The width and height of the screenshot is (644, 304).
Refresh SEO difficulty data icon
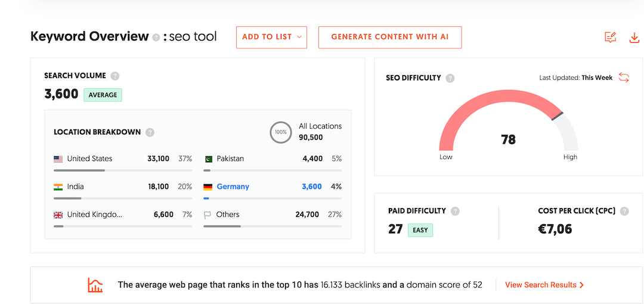coord(624,77)
